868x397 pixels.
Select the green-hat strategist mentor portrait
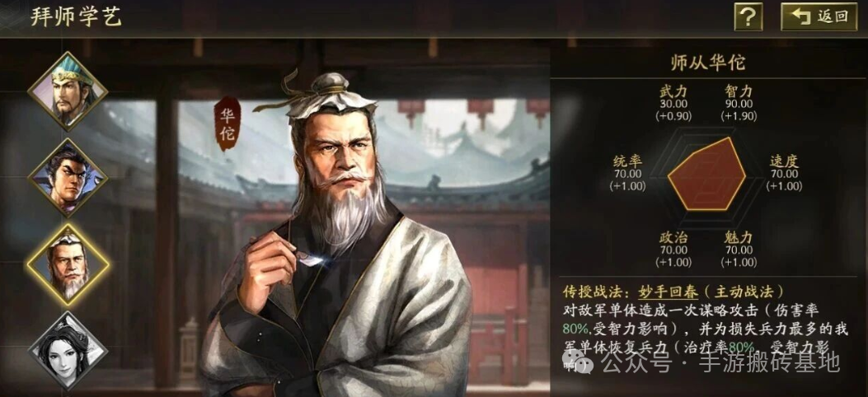(68, 91)
